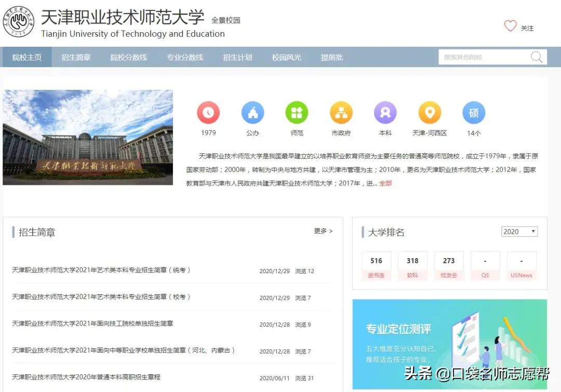Click the 关注 follow label
The image size is (561, 392).
[x=527, y=28]
